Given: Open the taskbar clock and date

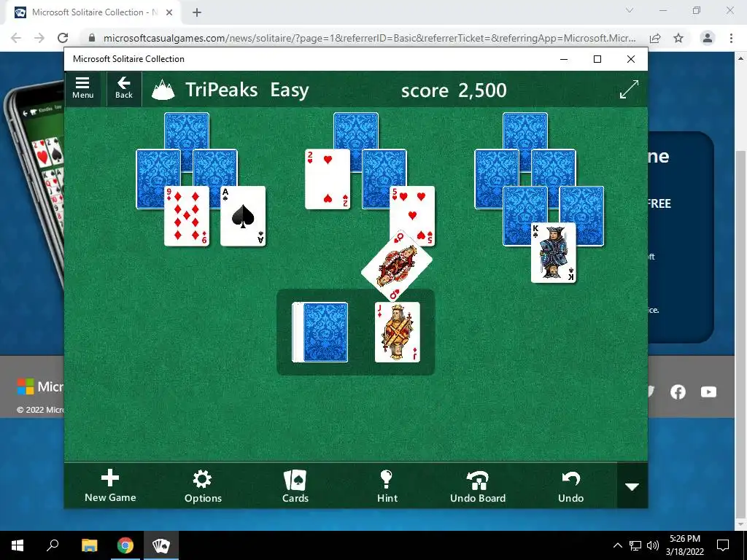Looking at the screenshot, I should (x=684, y=545).
